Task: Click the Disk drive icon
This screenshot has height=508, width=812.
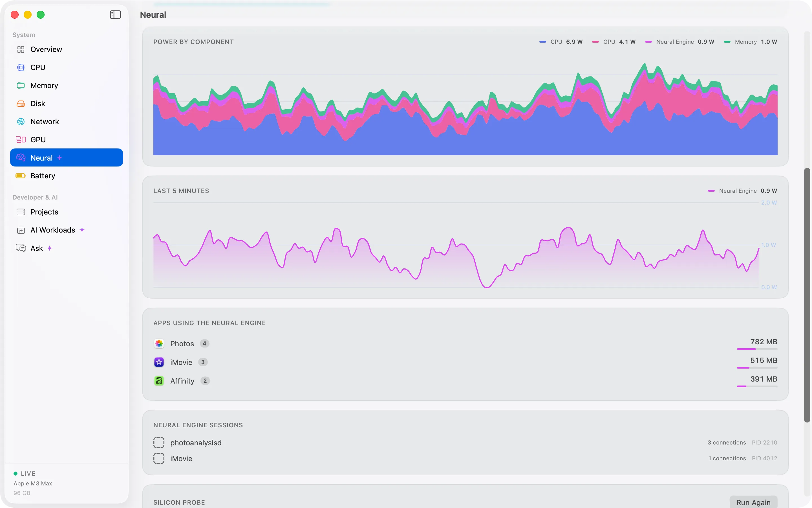Action: tap(21, 104)
